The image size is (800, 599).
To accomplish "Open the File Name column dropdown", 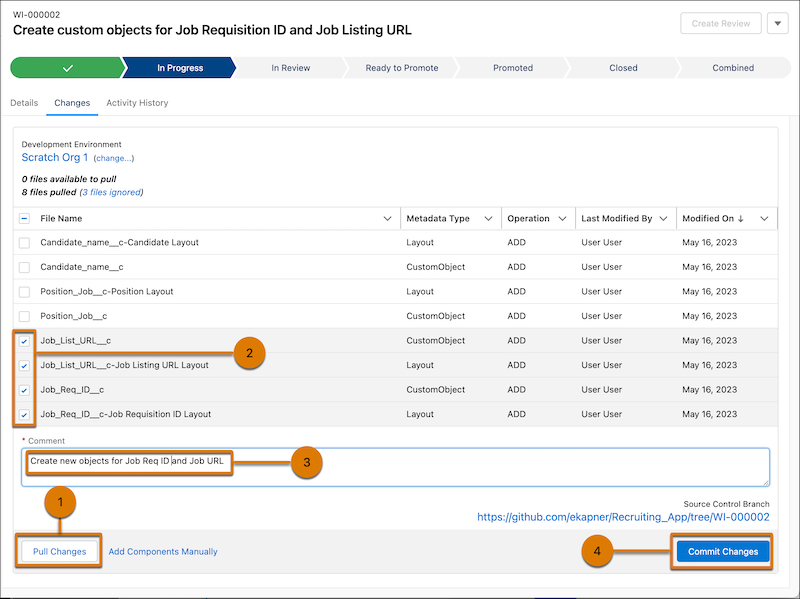I will pyautogui.click(x=389, y=218).
